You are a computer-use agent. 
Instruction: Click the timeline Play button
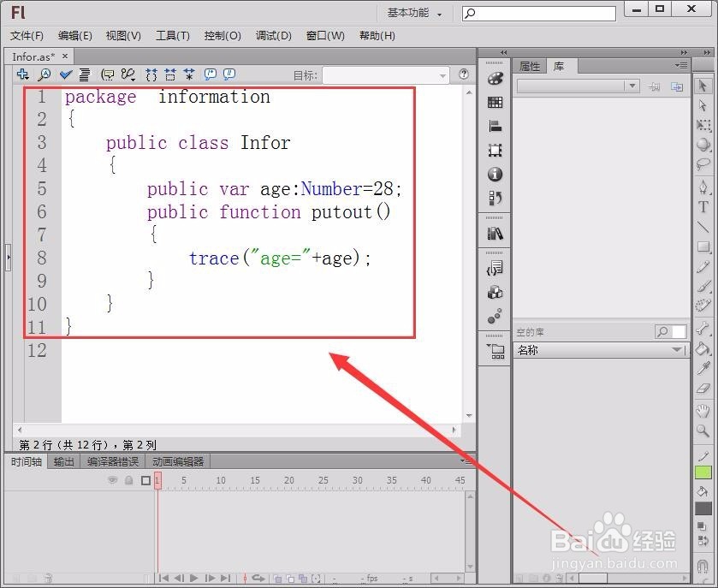coord(193,578)
